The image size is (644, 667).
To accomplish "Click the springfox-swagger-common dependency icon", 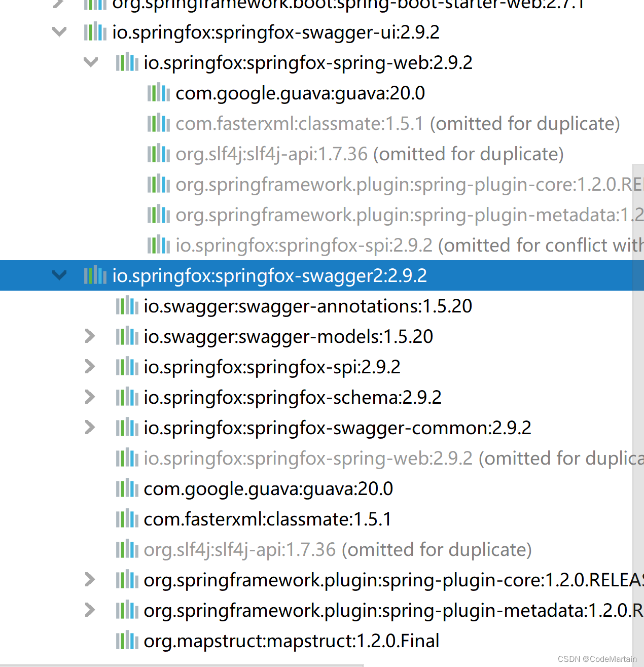I will tap(127, 428).
